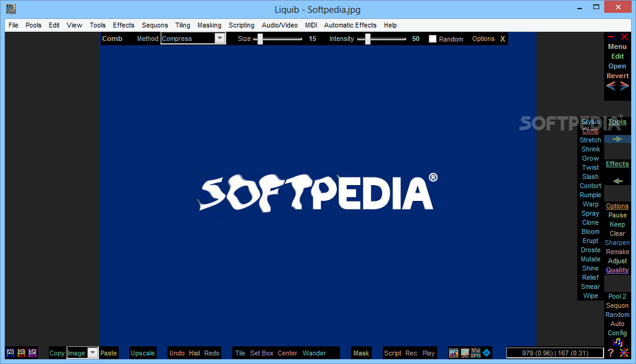Click the left arrow under Effects heading

[617, 181]
